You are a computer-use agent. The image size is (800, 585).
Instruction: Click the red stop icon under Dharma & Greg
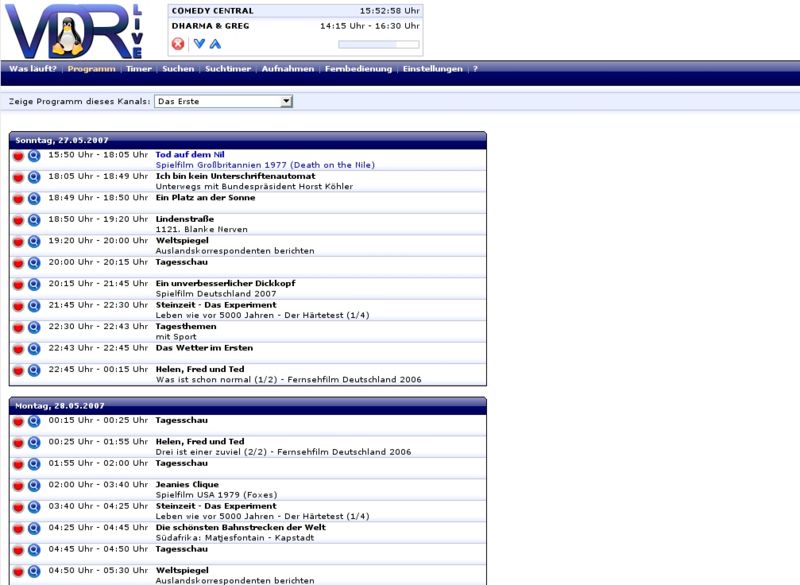[178, 44]
